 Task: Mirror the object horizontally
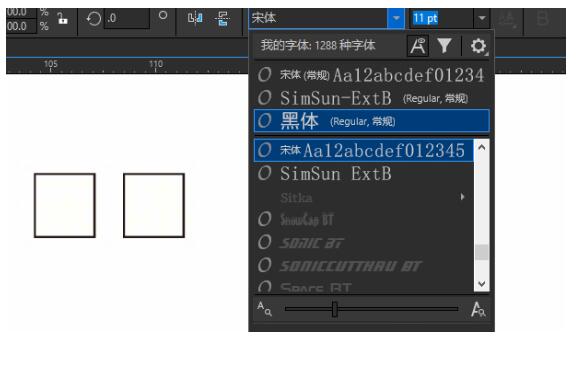tap(195, 18)
